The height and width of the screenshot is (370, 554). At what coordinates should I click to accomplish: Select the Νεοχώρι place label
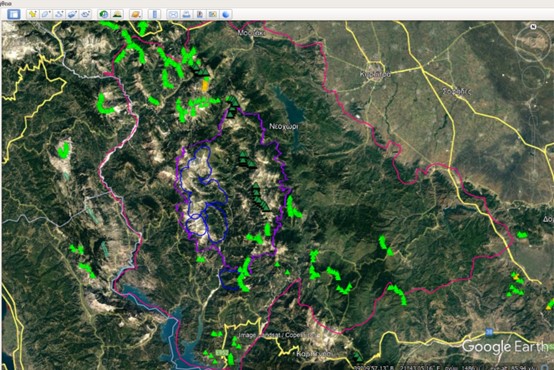click(283, 127)
